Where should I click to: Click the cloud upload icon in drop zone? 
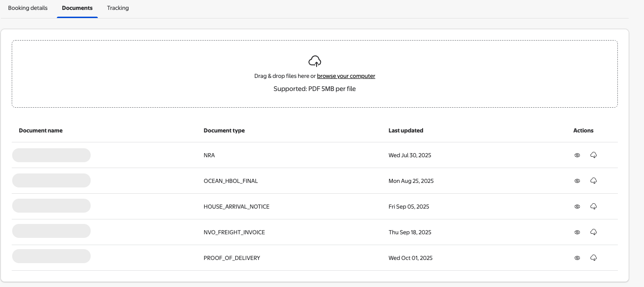click(314, 61)
